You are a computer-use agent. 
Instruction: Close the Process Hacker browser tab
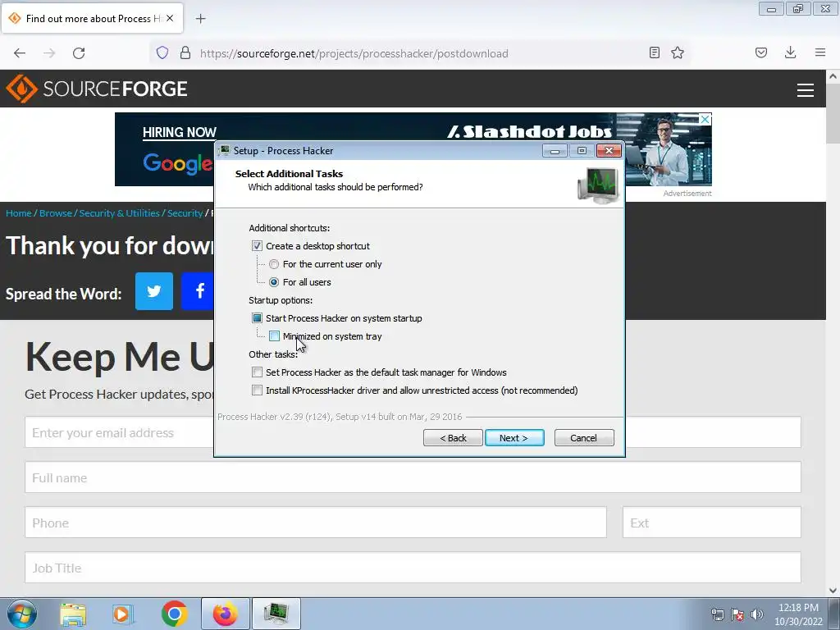[170, 18]
